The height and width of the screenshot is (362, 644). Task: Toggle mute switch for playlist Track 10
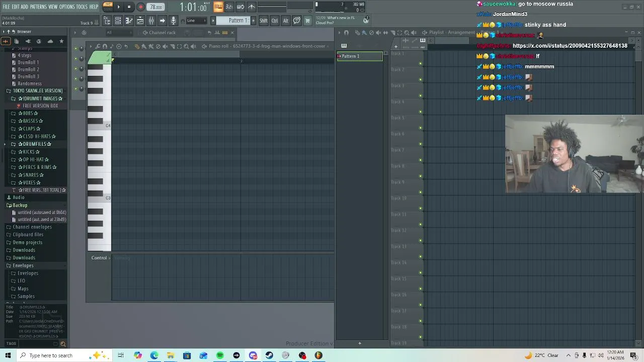421,209
